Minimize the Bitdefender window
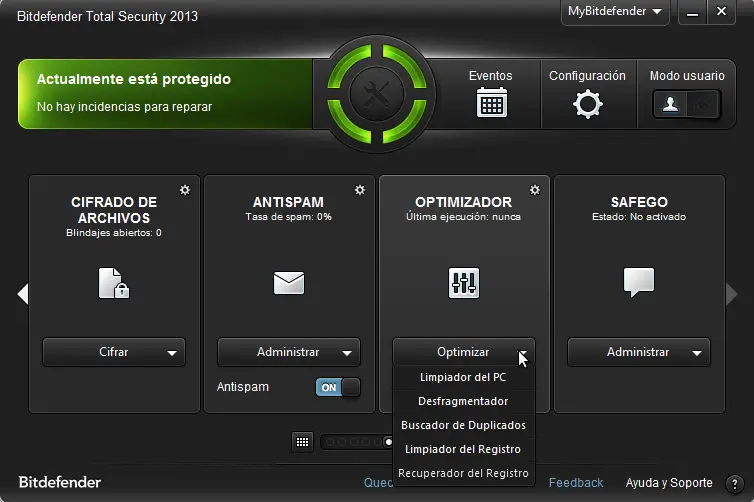754x502 pixels. [x=692, y=13]
